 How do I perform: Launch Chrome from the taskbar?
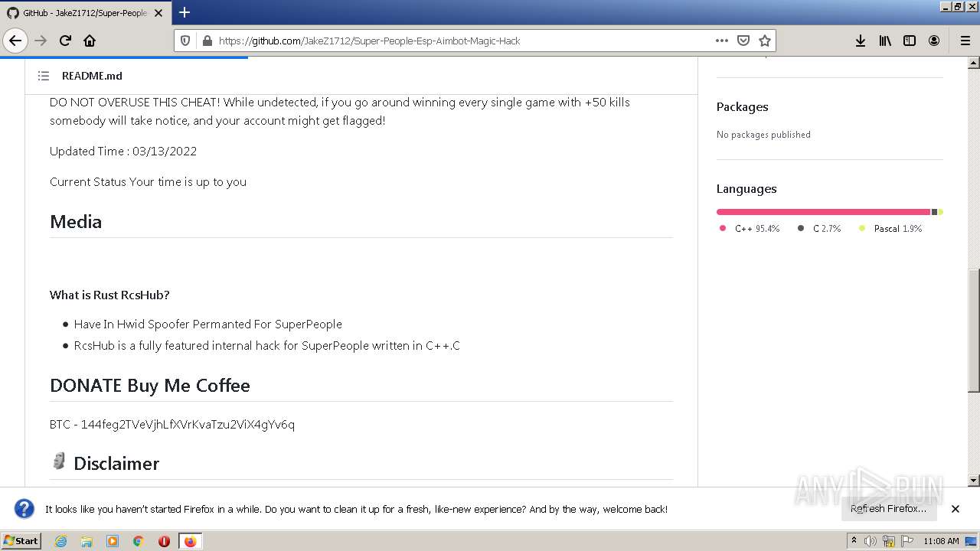(x=139, y=541)
